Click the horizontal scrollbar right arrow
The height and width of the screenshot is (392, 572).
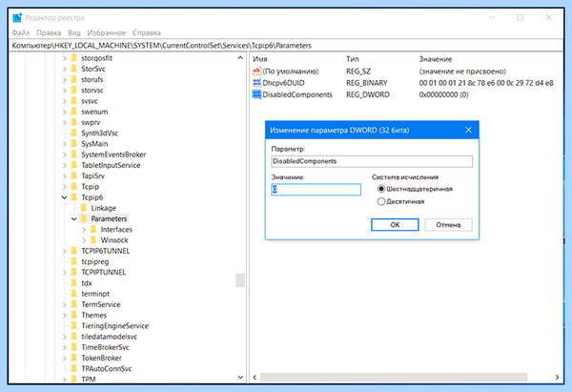(557, 378)
